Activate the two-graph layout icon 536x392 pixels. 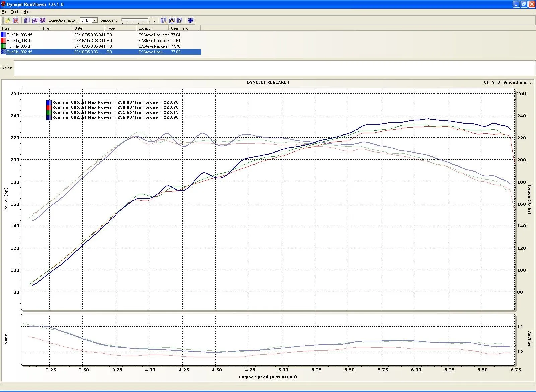pyautogui.click(x=35, y=20)
